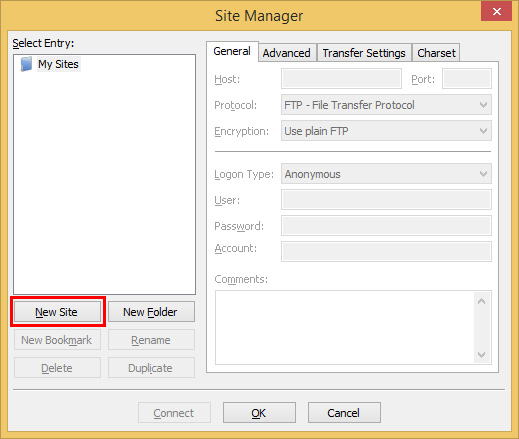Screen dimensions: 519x439
Task: Switch to the General tab
Action: click(232, 51)
